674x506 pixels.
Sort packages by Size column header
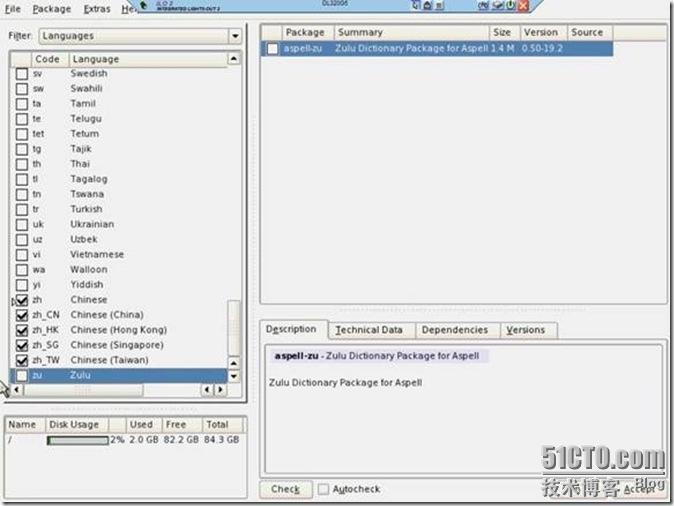[x=504, y=33]
